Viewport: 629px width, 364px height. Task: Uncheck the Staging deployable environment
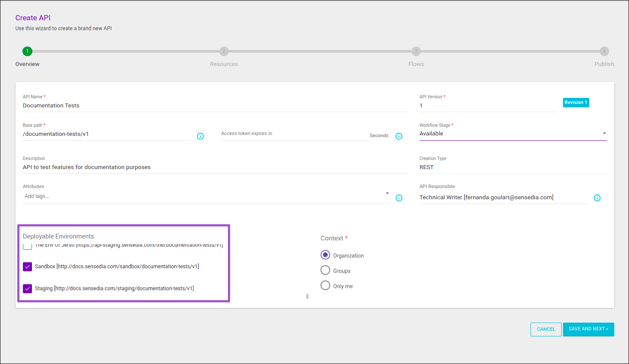coord(27,289)
